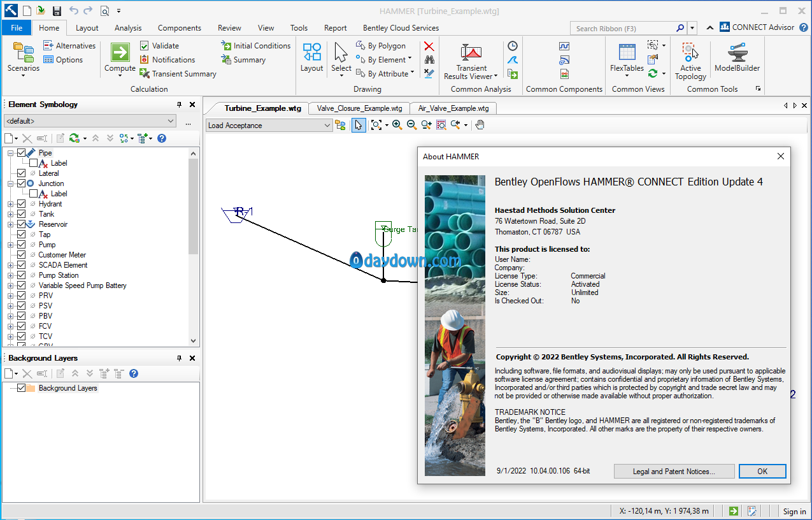
Task: Open the Layout drawing tool
Action: click(x=311, y=59)
